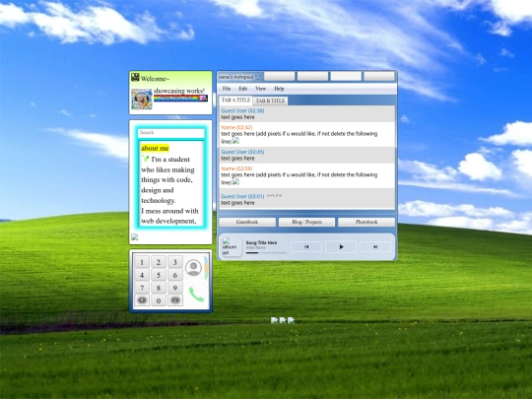This screenshot has width=532, height=399.
Task: Skip to previous track in music player
Action: point(306,246)
